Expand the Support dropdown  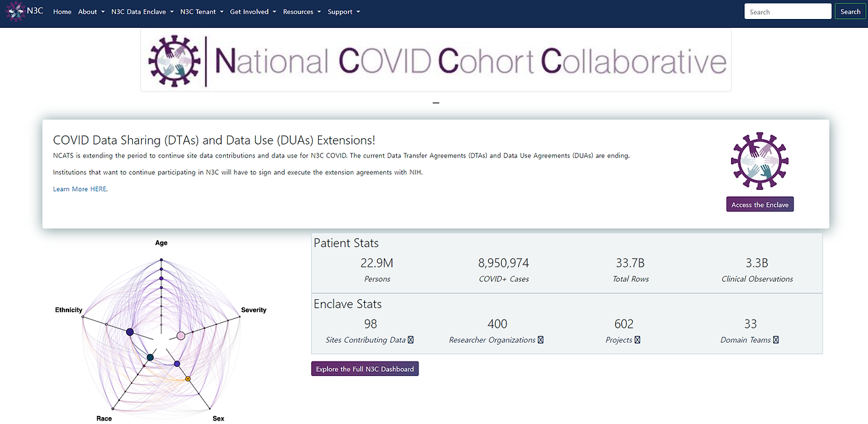pos(344,12)
